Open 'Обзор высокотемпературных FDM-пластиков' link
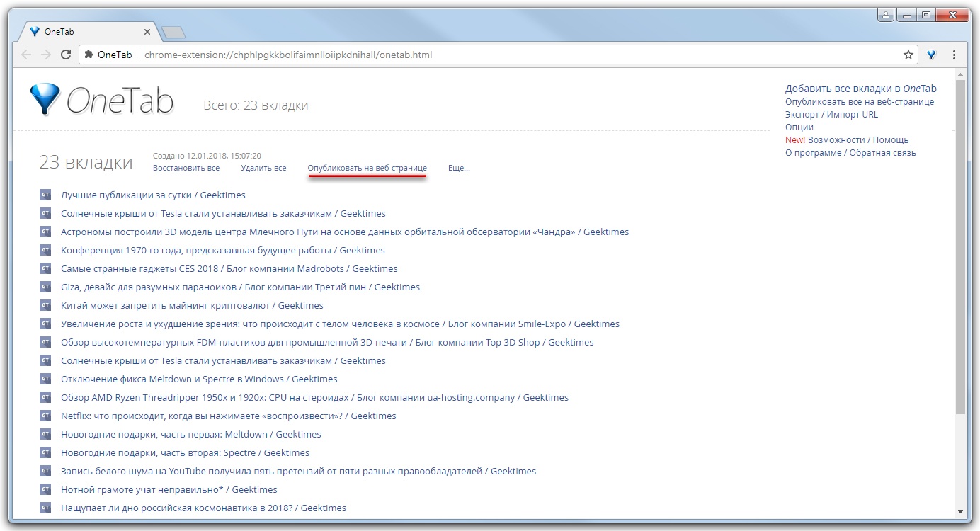 click(x=327, y=342)
